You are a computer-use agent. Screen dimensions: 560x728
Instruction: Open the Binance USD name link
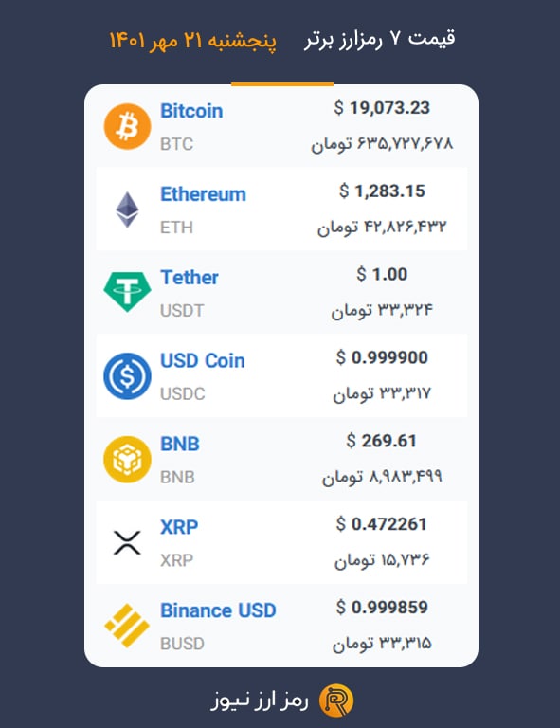coord(218,610)
